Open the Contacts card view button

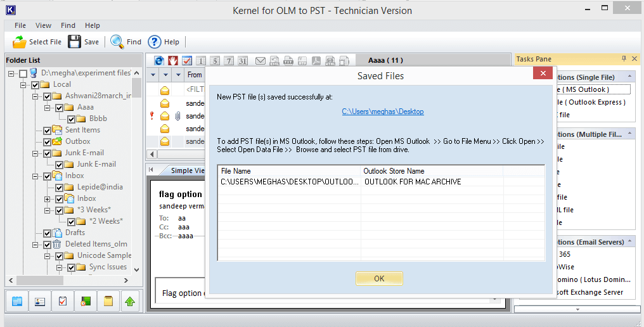(x=40, y=301)
